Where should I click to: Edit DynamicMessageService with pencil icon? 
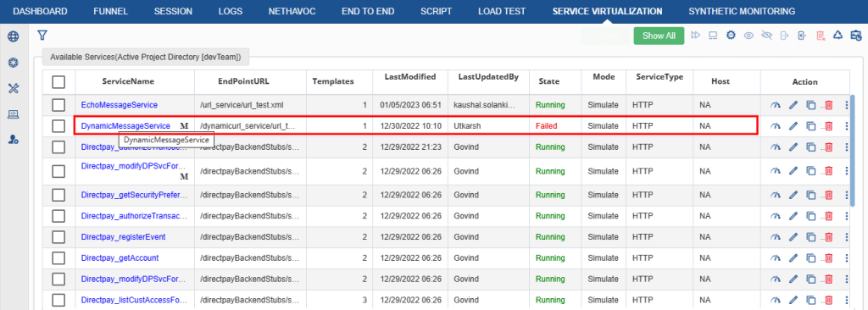(x=793, y=126)
